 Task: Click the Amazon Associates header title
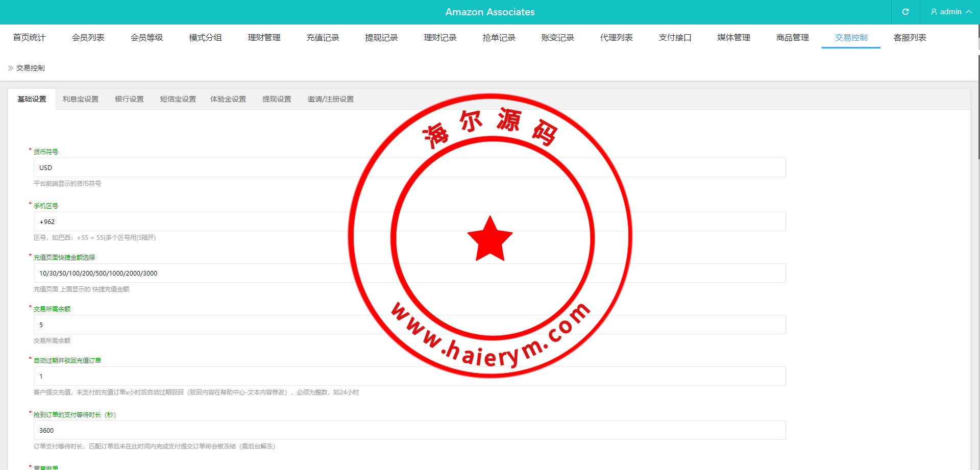(490, 12)
